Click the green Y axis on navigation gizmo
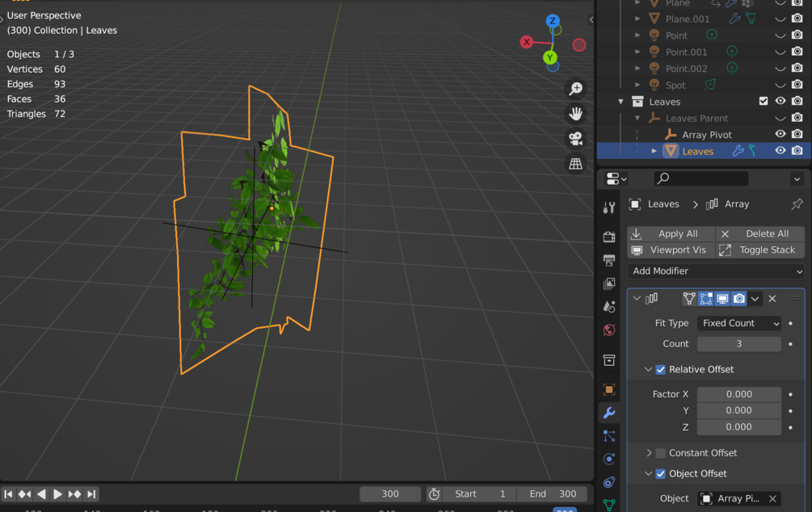Image resolution: width=812 pixels, height=512 pixels. pos(550,57)
